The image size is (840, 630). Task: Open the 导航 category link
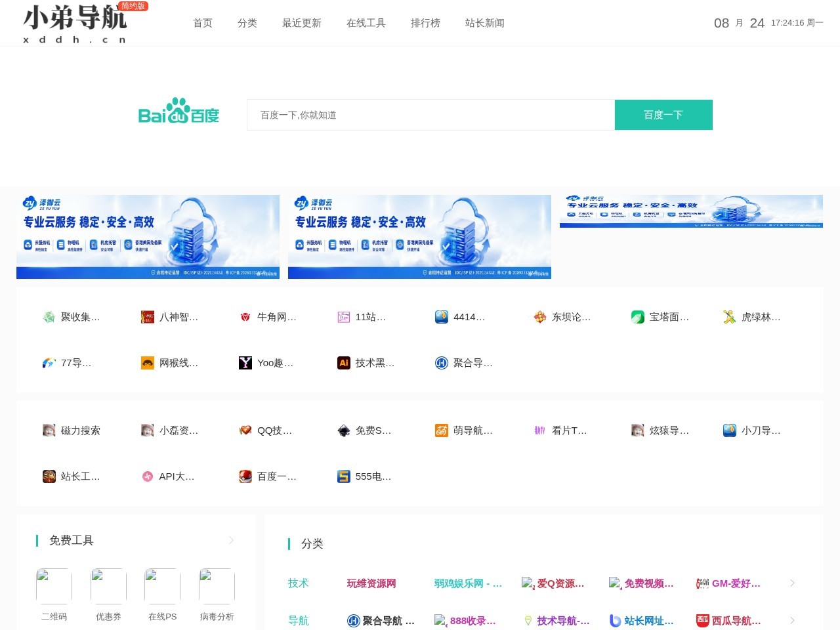pos(298,620)
